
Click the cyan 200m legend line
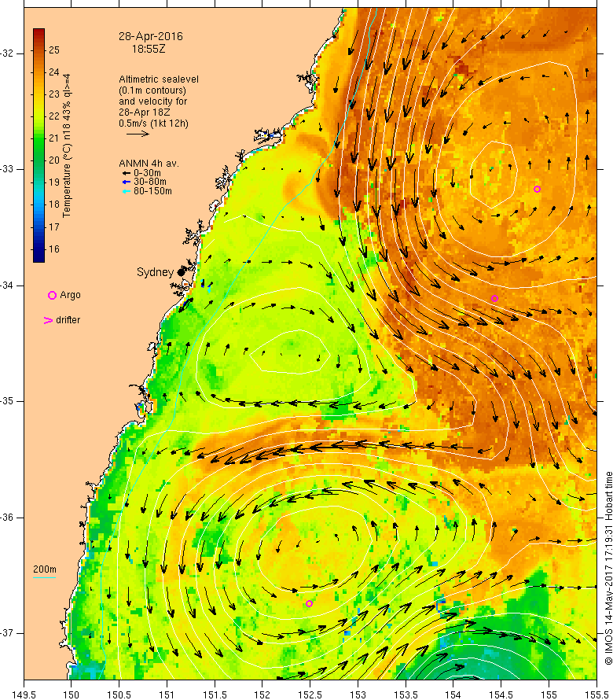coord(45,577)
